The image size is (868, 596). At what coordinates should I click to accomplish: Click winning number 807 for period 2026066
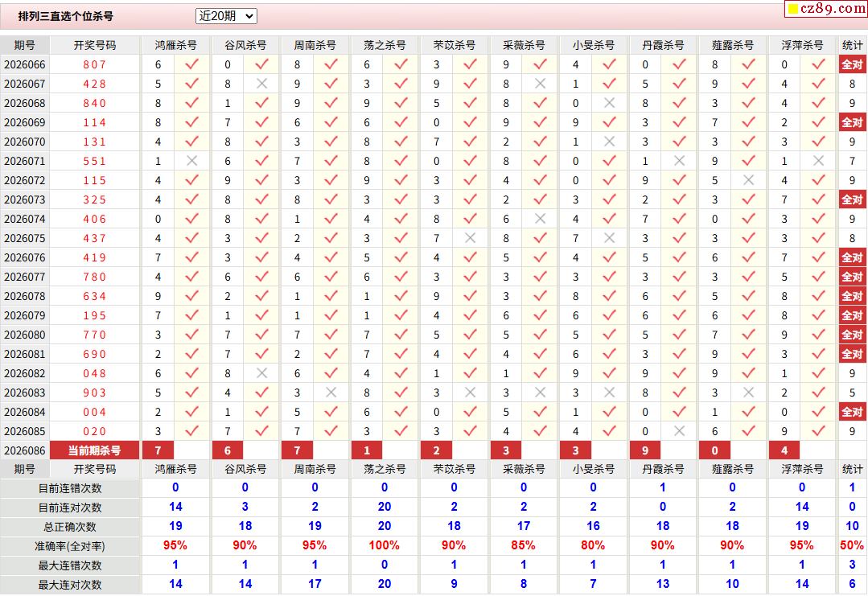click(x=95, y=64)
